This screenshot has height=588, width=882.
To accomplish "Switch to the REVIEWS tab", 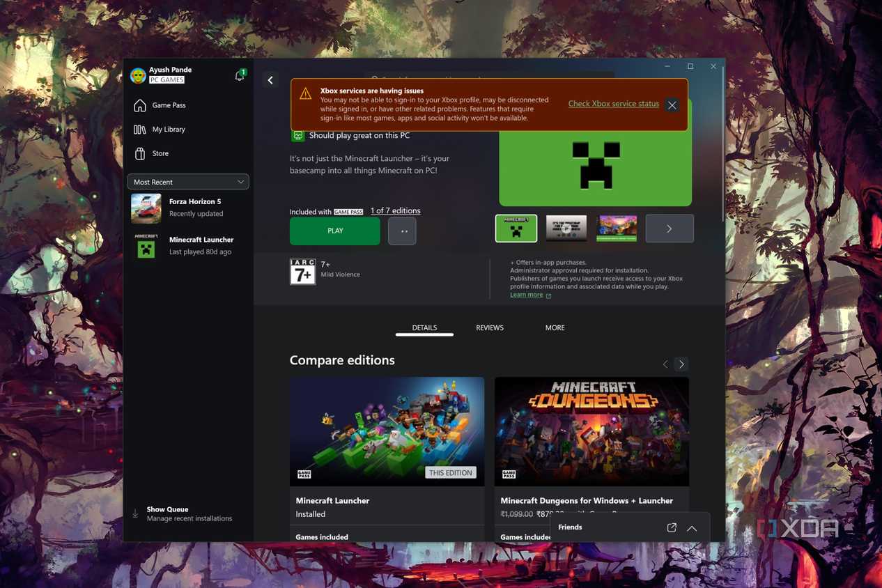I will 490,327.
